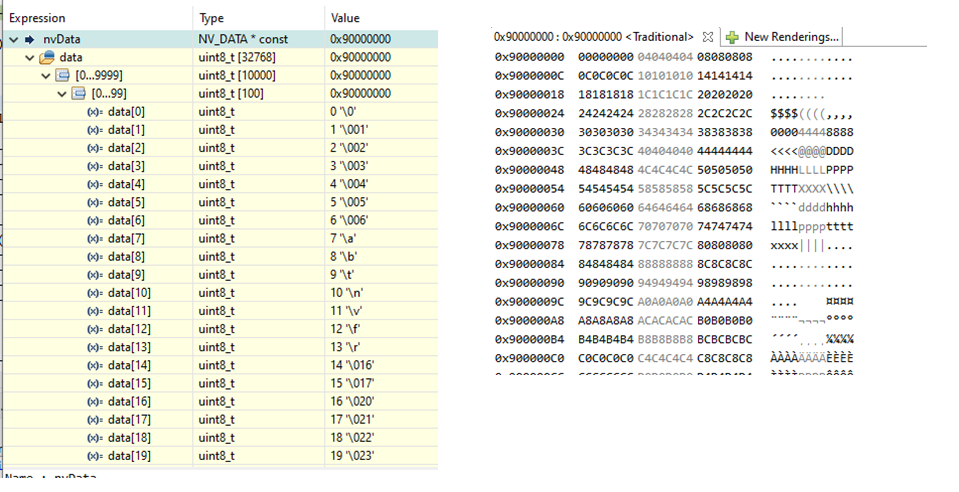959x492 pixels.
Task: Collapse the [0...9999] array range
Action: (x=46, y=76)
